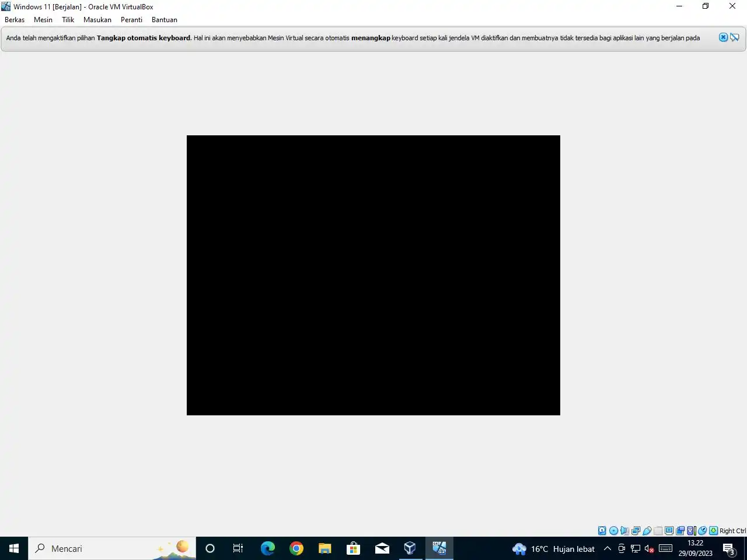Click the shared folders status icon

tap(658, 531)
